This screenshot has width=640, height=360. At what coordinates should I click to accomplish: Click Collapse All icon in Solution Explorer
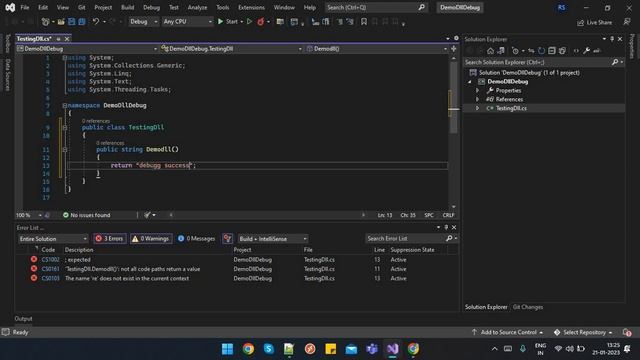point(552,51)
